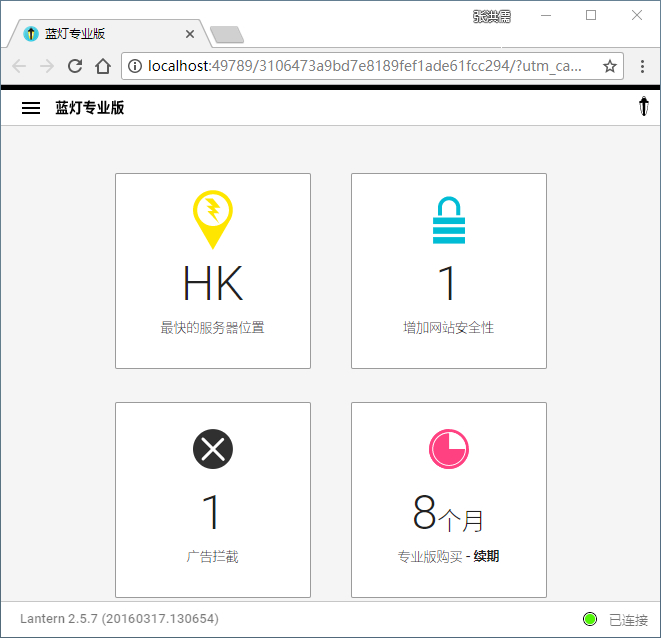The height and width of the screenshot is (638, 661).
Task: Open a new tab next to 蓝灯专业版
Action: (227, 35)
